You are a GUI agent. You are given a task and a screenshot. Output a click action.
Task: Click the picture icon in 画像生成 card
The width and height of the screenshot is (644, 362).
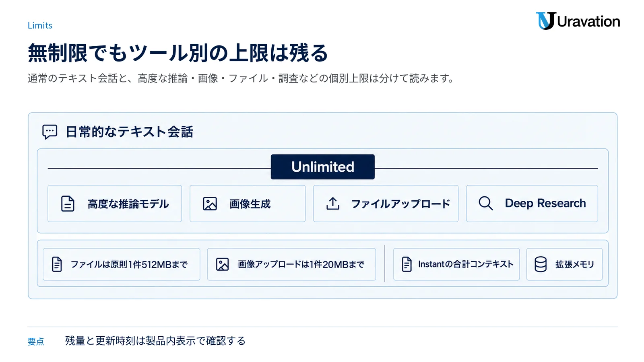click(x=210, y=204)
